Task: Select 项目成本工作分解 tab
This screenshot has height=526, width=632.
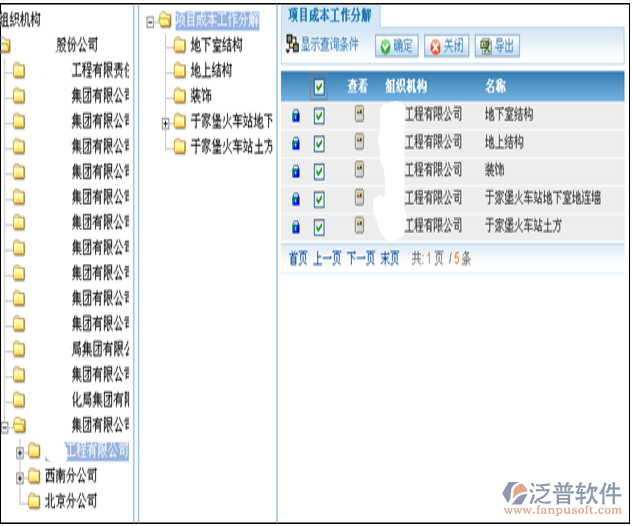Action: coord(330,16)
